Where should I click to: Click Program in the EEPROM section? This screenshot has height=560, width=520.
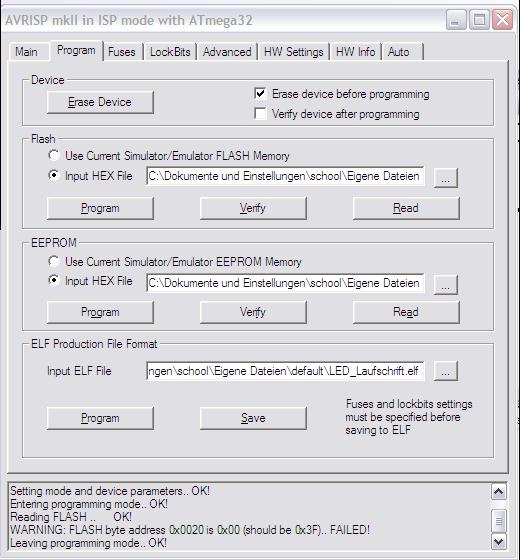pos(100,312)
